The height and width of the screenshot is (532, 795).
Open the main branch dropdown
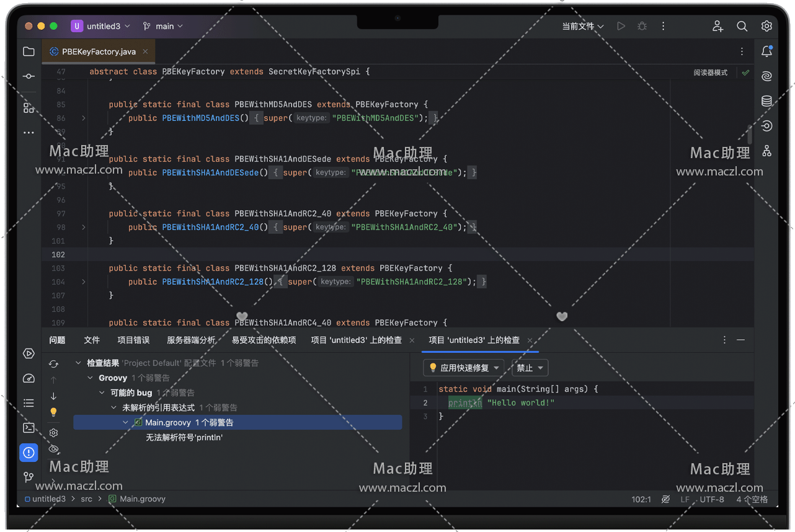pos(164,26)
